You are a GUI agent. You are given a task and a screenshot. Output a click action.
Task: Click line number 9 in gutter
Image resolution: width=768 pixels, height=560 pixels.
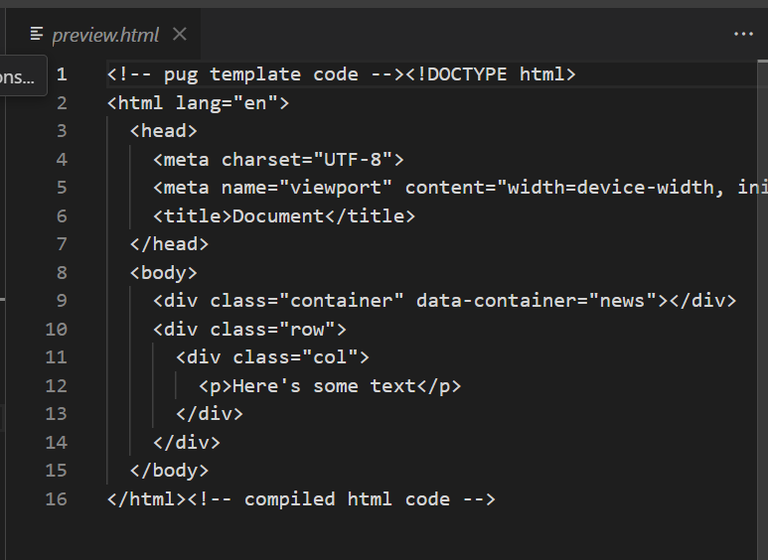coord(62,300)
